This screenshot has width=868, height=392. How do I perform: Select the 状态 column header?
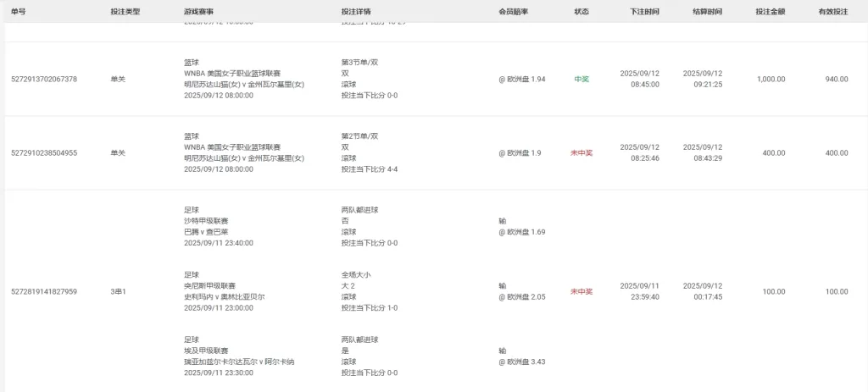(581, 12)
